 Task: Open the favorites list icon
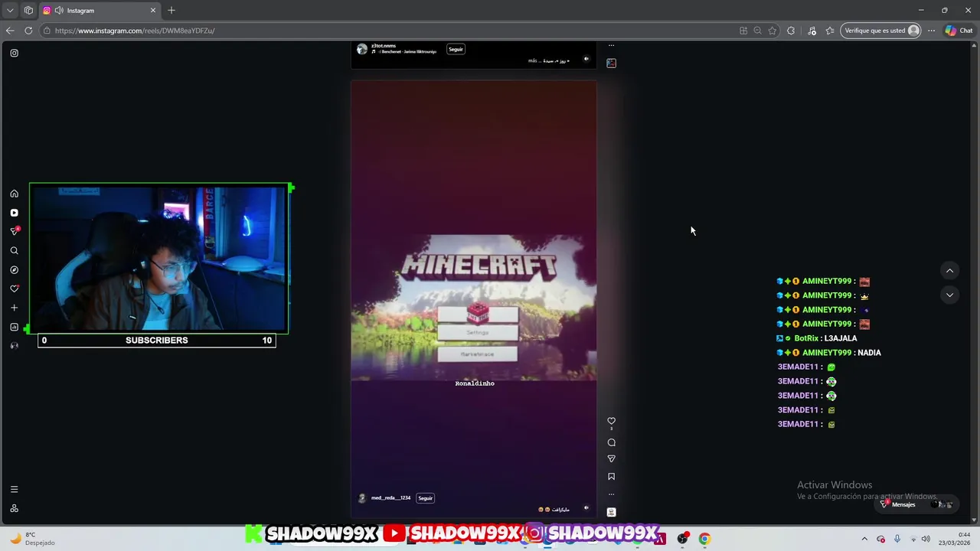pyautogui.click(x=830, y=31)
